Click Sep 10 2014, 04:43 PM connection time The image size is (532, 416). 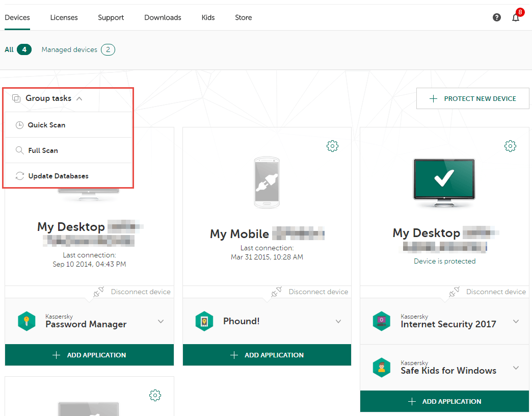(x=89, y=264)
